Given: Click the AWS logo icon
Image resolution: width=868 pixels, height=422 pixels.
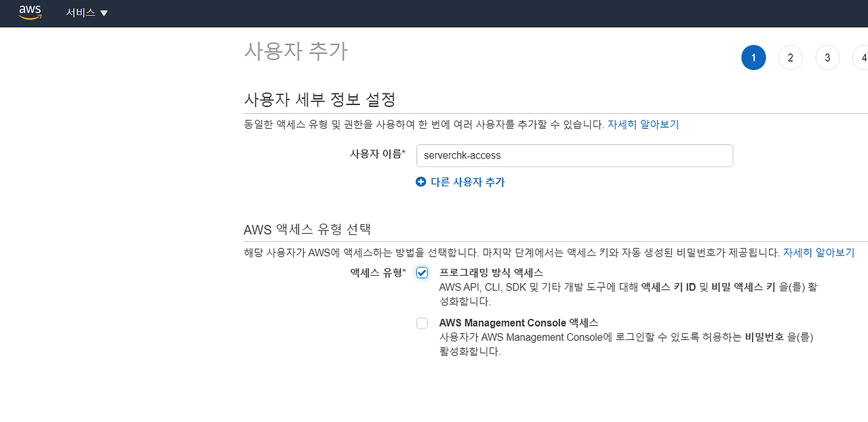Looking at the screenshot, I should pyautogui.click(x=31, y=13).
